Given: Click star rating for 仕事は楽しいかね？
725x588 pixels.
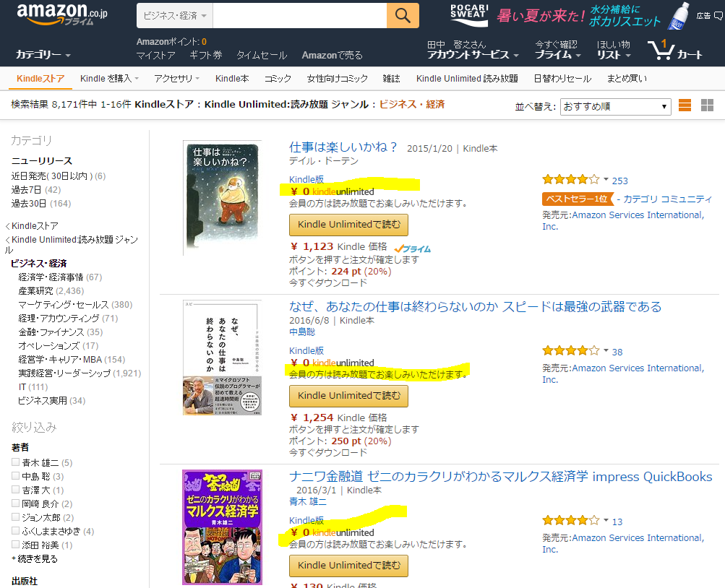Looking at the screenshot, I should coord(570,179).
